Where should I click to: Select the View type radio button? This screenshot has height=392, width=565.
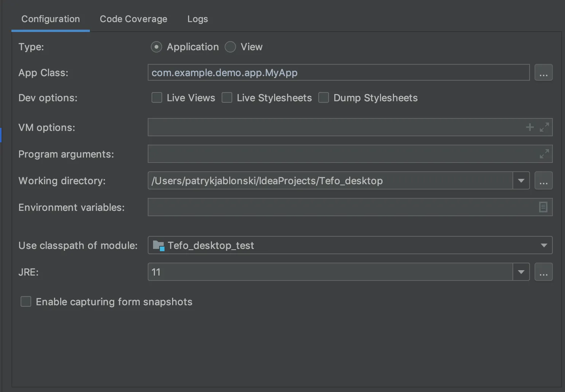pos(230,47)
